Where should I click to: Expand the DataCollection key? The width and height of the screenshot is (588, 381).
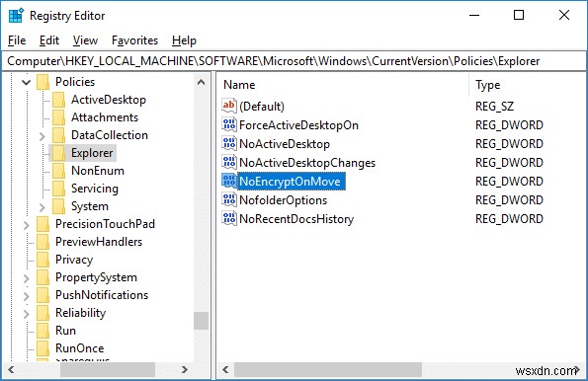tap(42, 136)
